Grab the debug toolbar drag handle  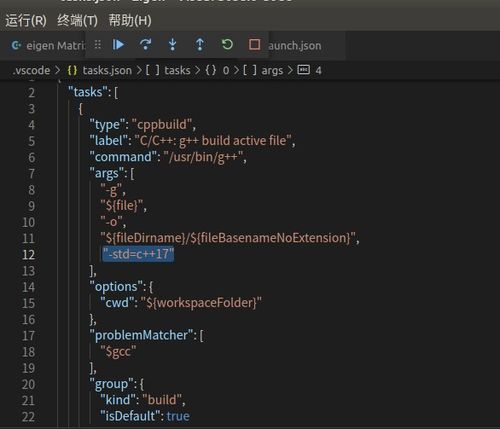(97, 45)
